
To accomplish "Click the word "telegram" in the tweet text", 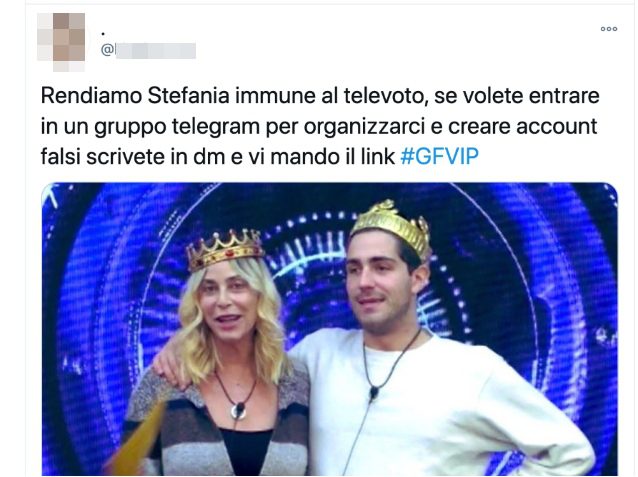I will coord(216,127).
